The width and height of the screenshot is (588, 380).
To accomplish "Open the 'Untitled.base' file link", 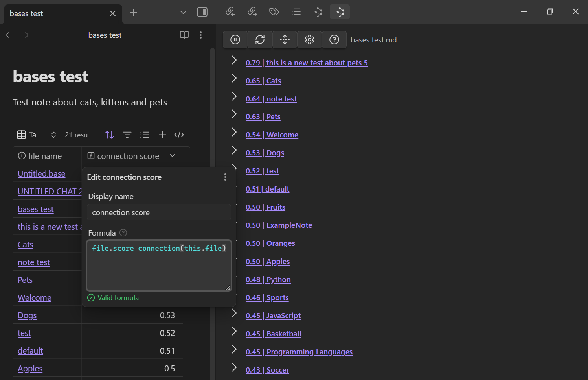I will click(x=41, y=174).
